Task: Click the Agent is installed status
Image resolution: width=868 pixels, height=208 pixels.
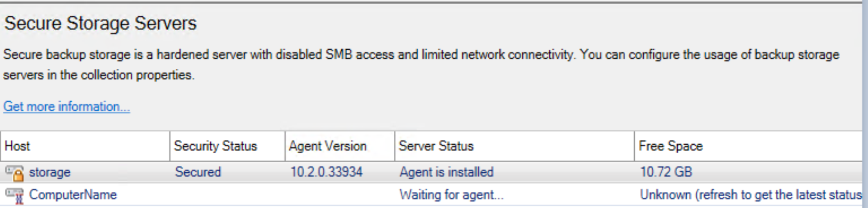Action: pyautogui.click(x=446, y=172)
